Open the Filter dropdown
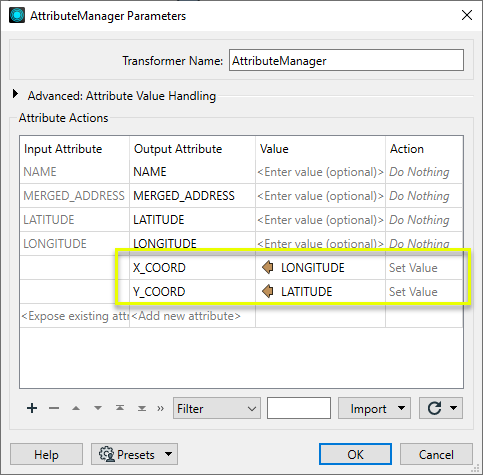The width and height of the screenshot is (483, 475). pyautogui.click(x=217, y=408)
